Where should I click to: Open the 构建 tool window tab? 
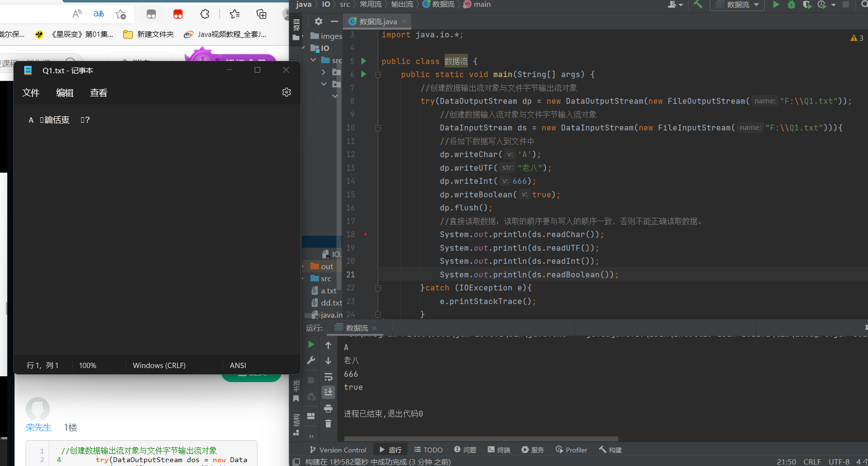point(611,450)
